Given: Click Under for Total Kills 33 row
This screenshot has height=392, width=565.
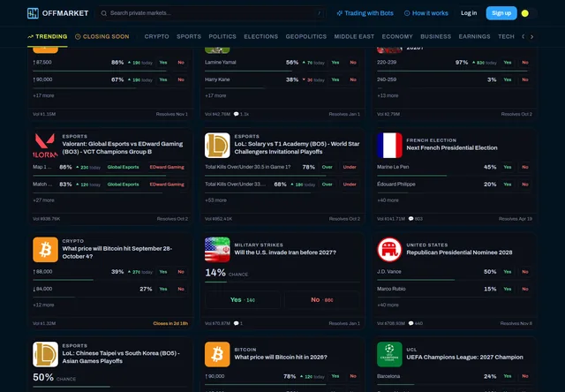Looking at the screenshot, I should point(350,185).
